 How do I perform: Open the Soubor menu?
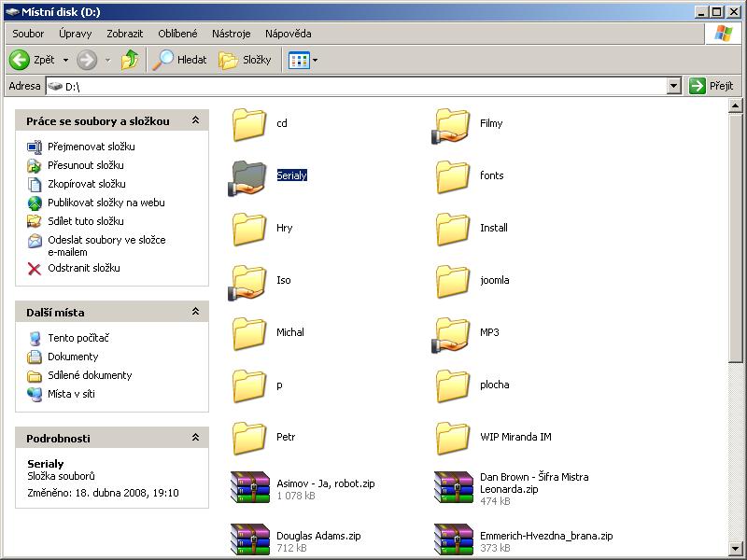[x=28, y=34]
